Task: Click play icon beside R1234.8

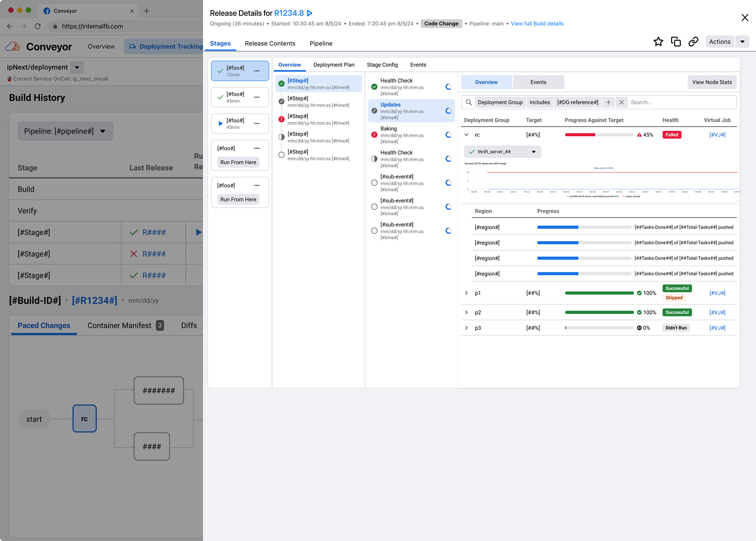Action: 310,13
